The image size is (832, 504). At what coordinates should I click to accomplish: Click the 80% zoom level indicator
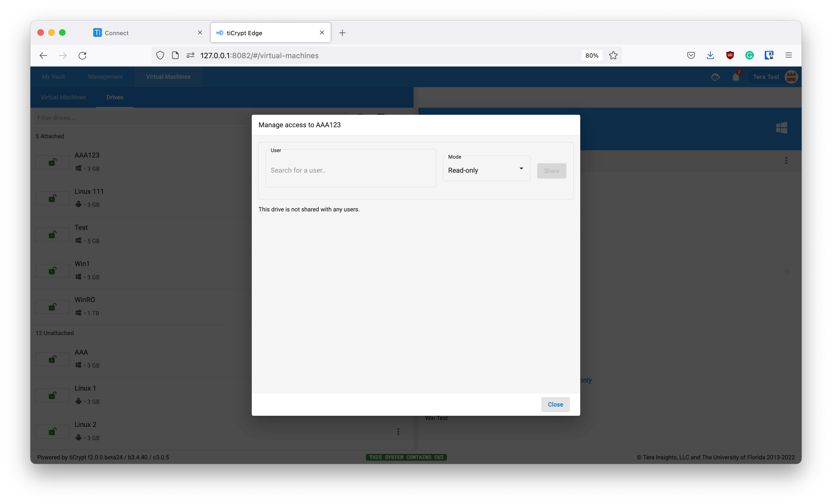coord(592,55)
